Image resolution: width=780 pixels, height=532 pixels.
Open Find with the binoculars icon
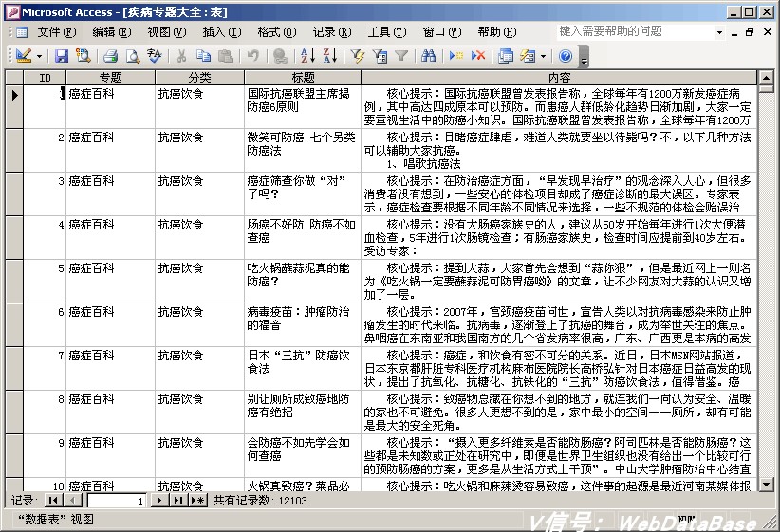pos(428,56)
